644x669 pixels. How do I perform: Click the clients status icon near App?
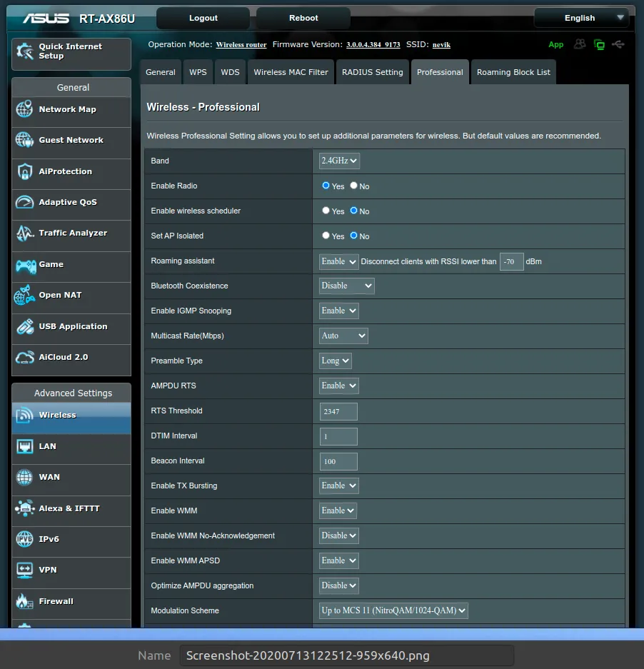580,44
